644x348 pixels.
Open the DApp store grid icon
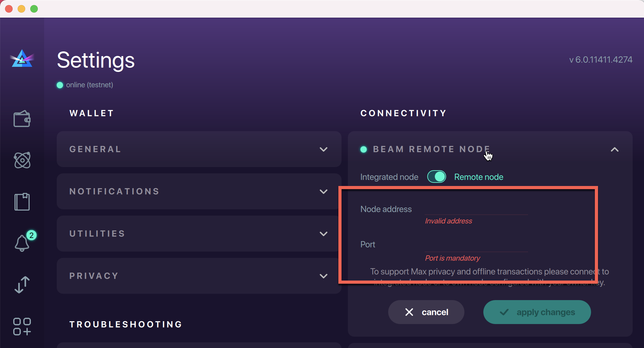[22, 327]
